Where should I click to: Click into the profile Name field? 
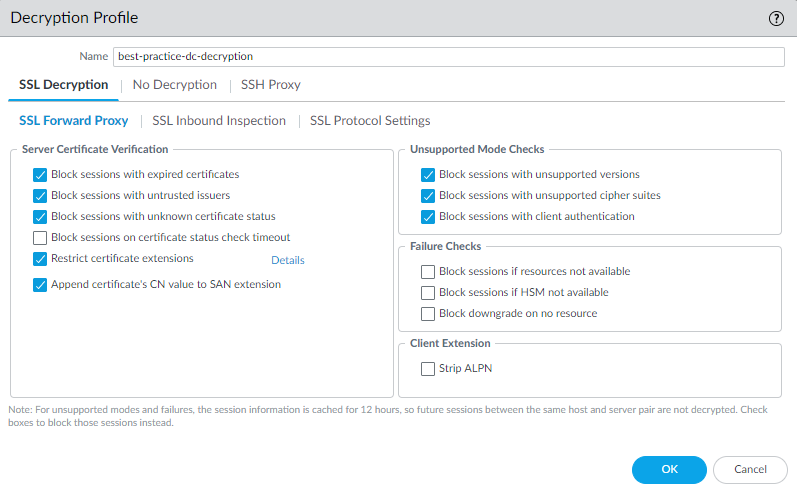click(448, 57)
